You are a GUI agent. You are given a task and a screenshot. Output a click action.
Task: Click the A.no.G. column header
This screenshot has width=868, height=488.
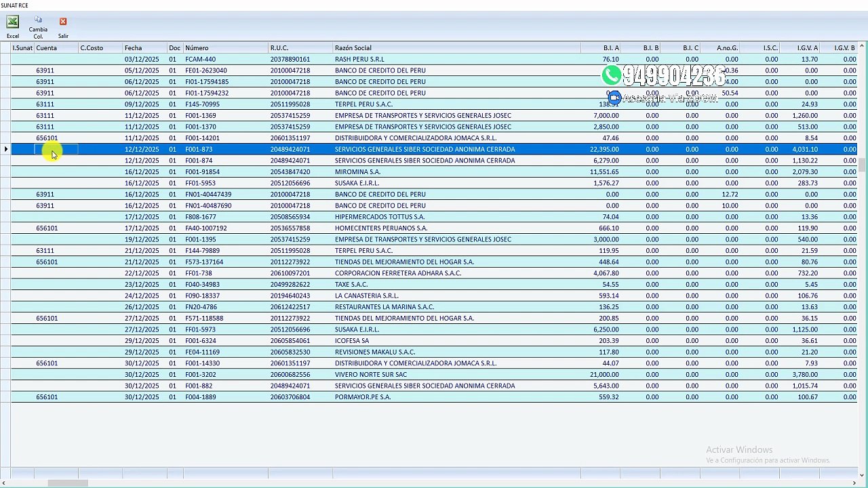click(x=719, y=48)
